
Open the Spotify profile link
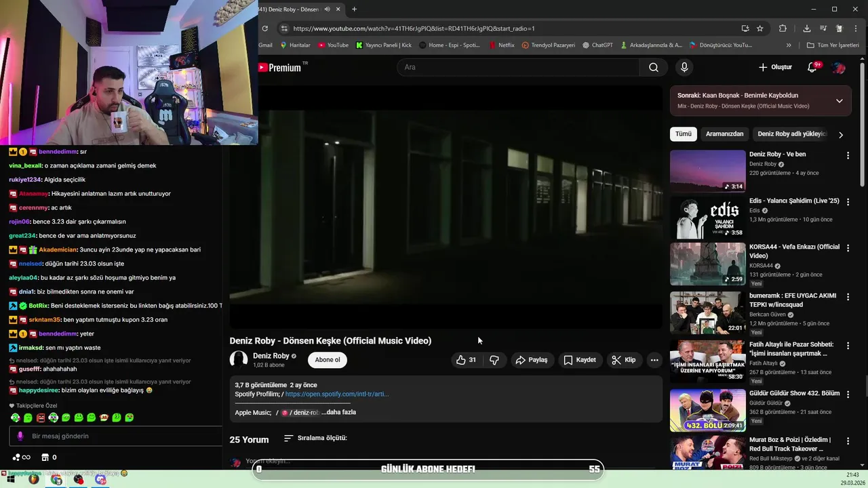(x=337, y=394)
